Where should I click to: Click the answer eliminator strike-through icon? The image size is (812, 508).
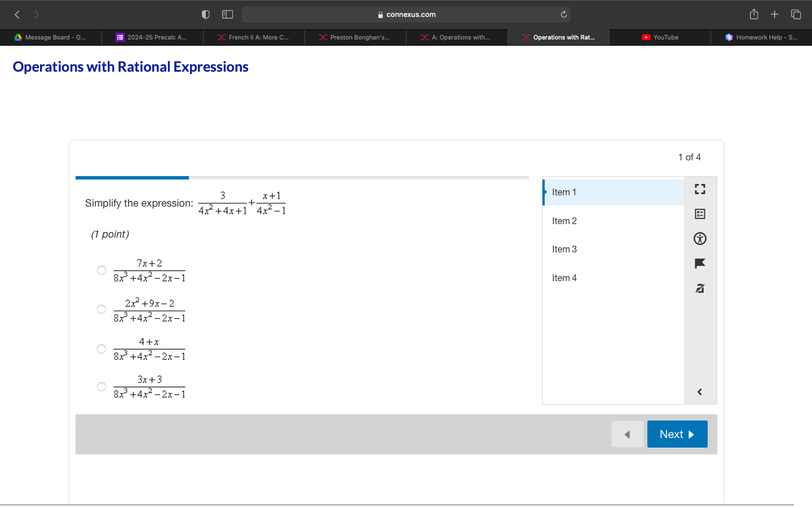click(x=700, y=288)
